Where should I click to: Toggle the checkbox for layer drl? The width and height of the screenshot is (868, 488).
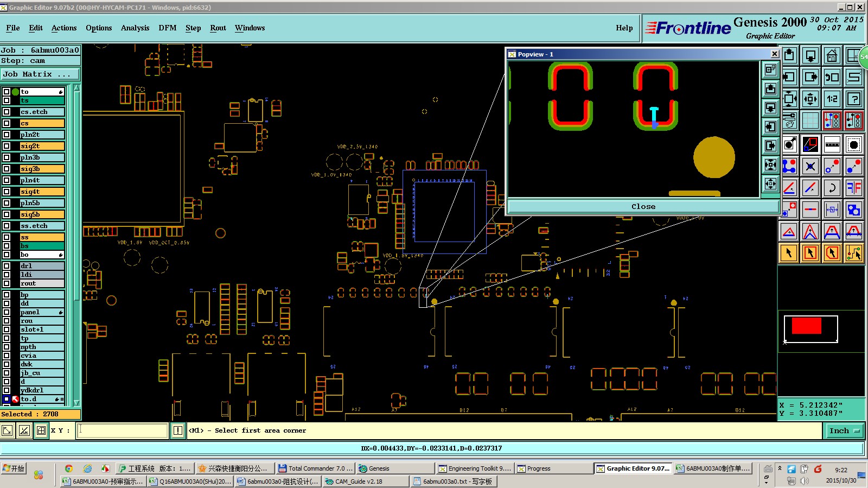(7, 266)
